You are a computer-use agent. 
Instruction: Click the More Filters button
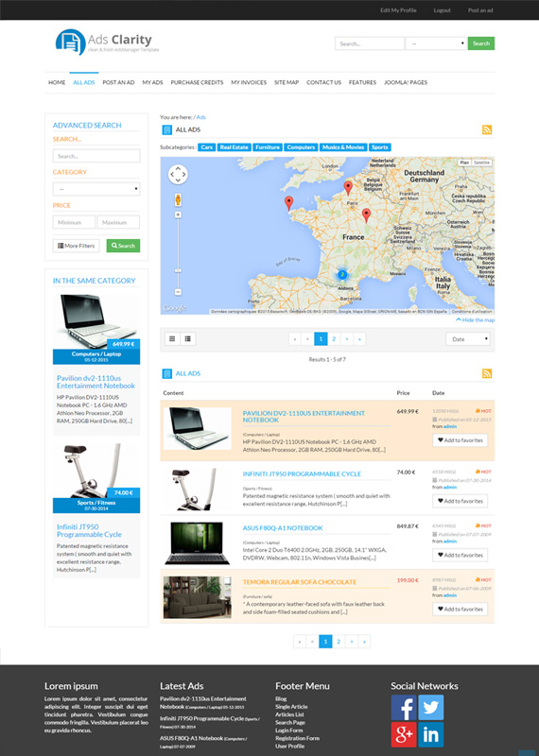coord(77,246)
